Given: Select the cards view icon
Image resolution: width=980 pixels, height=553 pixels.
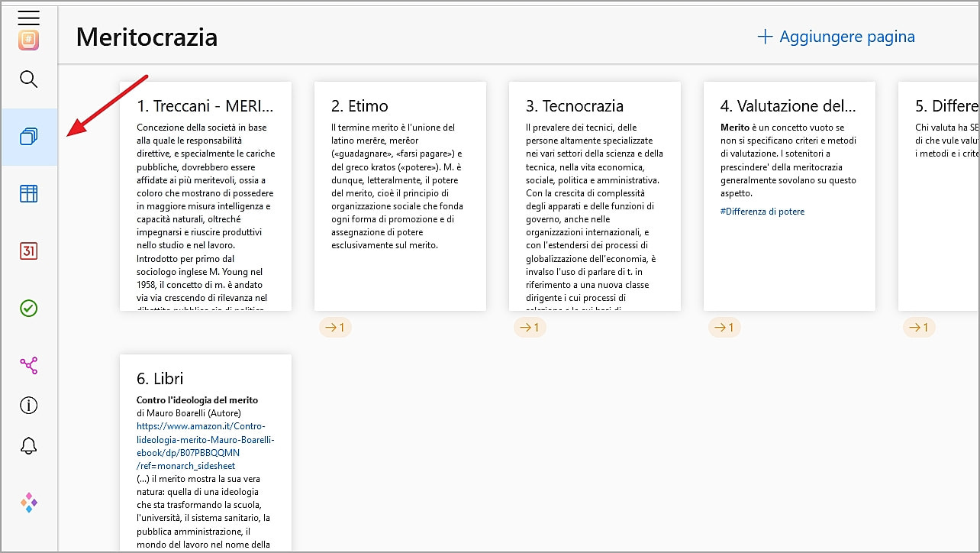Looking at the screenshot, I should coord(29,137).
